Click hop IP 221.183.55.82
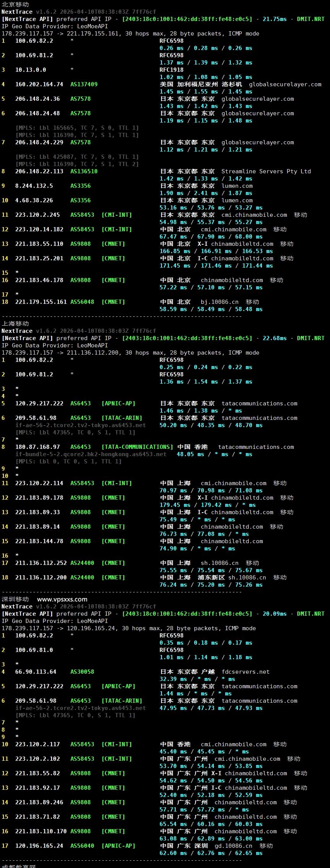Screen dimensions: 330x868 (x=37, y=773)
